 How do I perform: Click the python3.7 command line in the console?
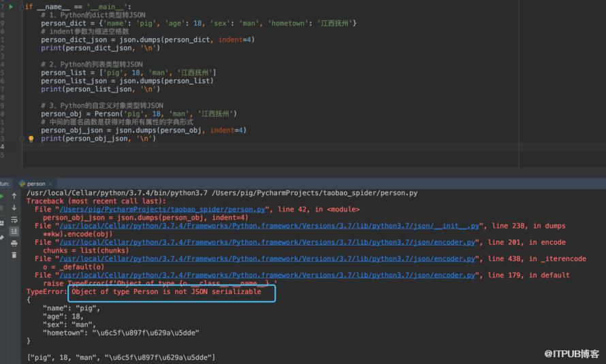(x=222, y=193)
